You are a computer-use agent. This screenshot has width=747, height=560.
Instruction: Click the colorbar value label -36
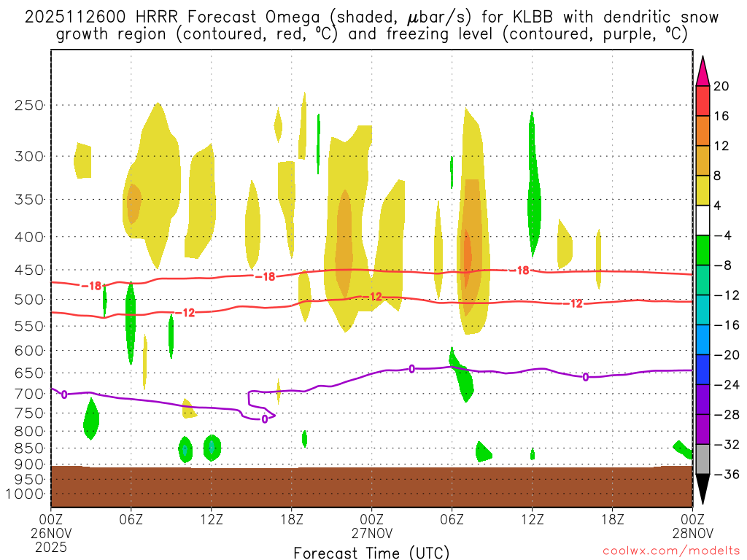tap(727, 474)
